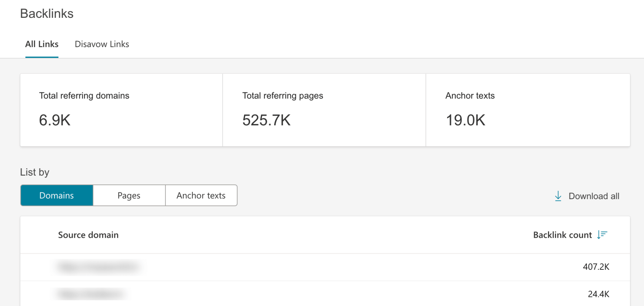Click the Source domain column header
The width and height of the screenshot is (644, 306).
88,235
